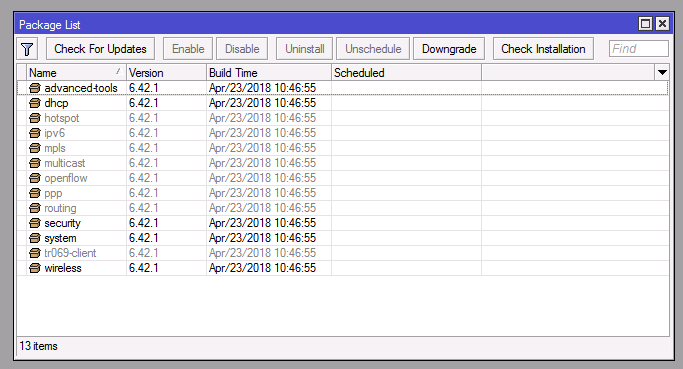Click the Uninstall button
The image size is (683, 369).
point(304,49)
